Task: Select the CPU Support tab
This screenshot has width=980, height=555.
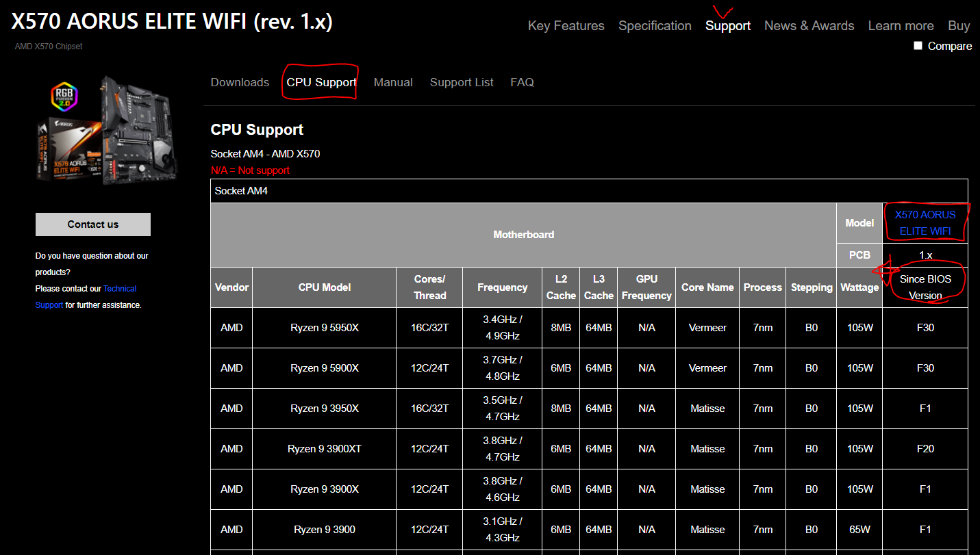Action: pos(321,82)
